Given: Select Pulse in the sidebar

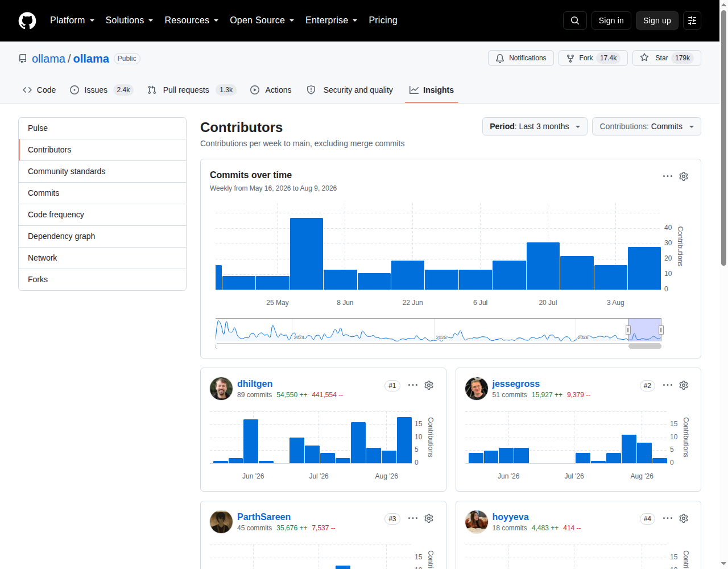Looking at the screenshot, I should click(x=102, y=128).
